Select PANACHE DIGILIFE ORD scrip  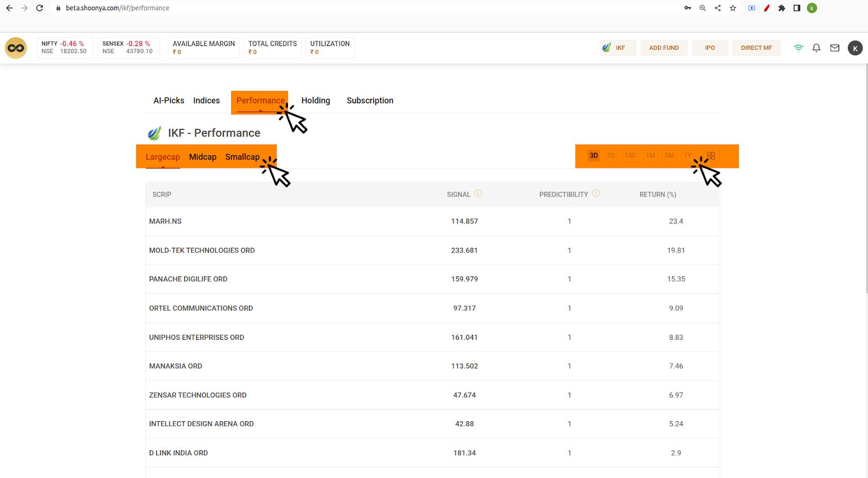(188, 279)
